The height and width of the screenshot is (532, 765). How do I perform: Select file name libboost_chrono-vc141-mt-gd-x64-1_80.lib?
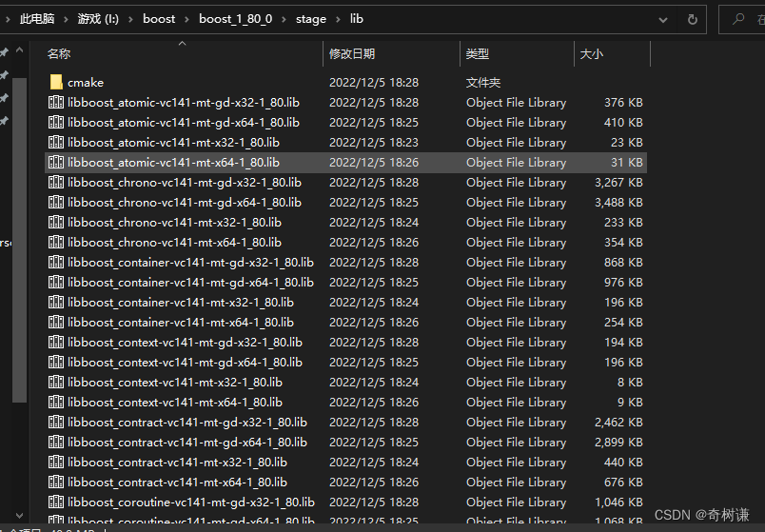pos(185,202)
